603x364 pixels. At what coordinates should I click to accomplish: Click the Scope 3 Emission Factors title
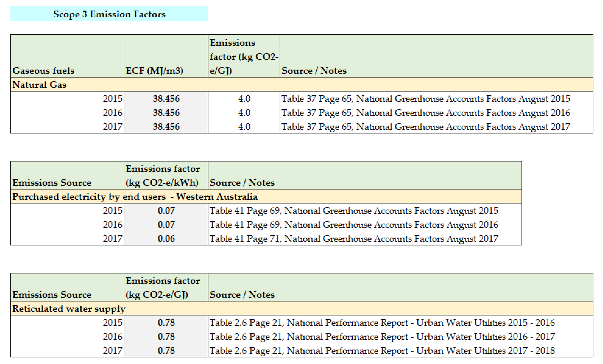click(x=109, y=14)
